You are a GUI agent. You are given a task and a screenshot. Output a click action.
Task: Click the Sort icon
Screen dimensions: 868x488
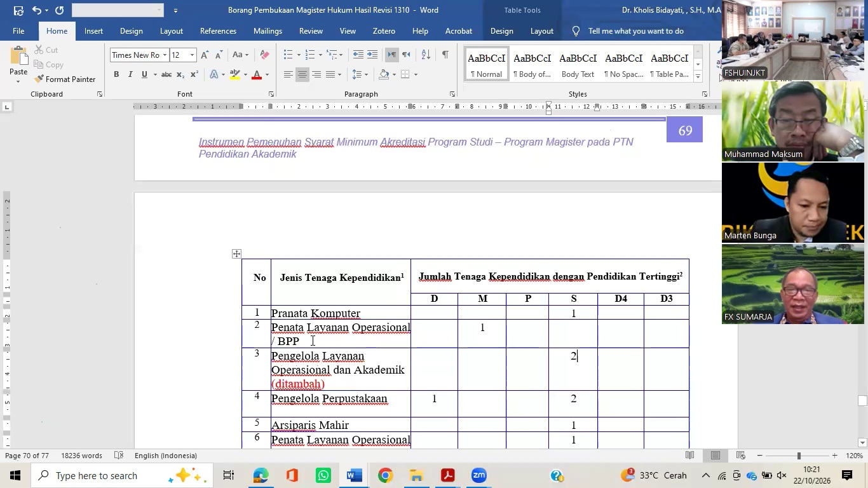pyautogui.click(x=426, y=55)
